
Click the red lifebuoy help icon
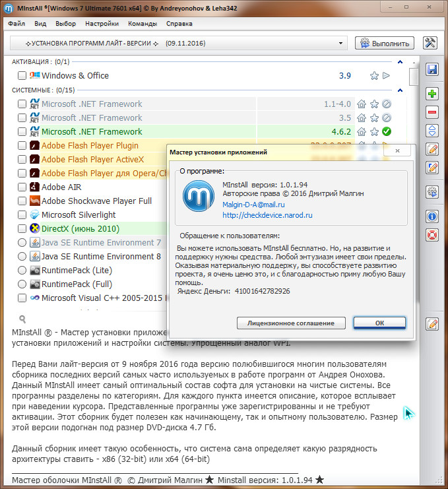tap(432, 235)
